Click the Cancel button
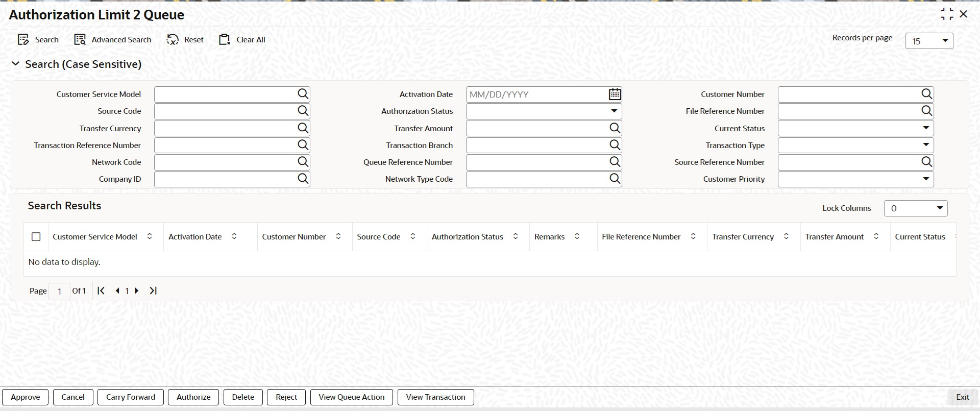Image resolution: width=980 pixels, height=411 pixels. [73, 397]
